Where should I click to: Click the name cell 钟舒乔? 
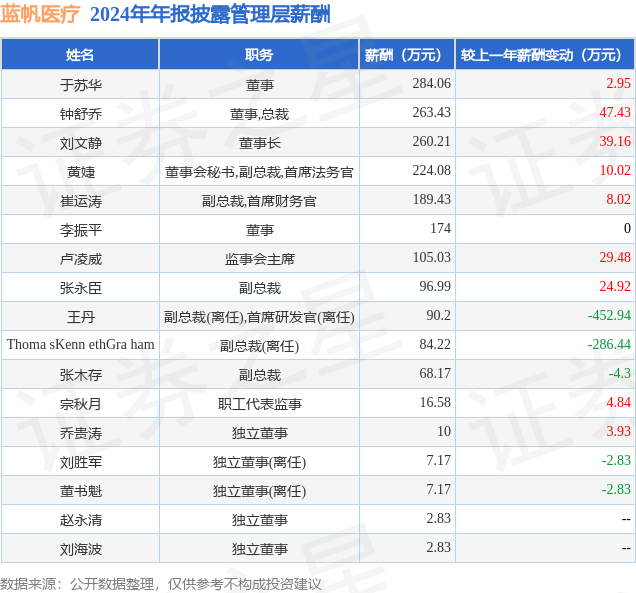[x=81, y=114]
